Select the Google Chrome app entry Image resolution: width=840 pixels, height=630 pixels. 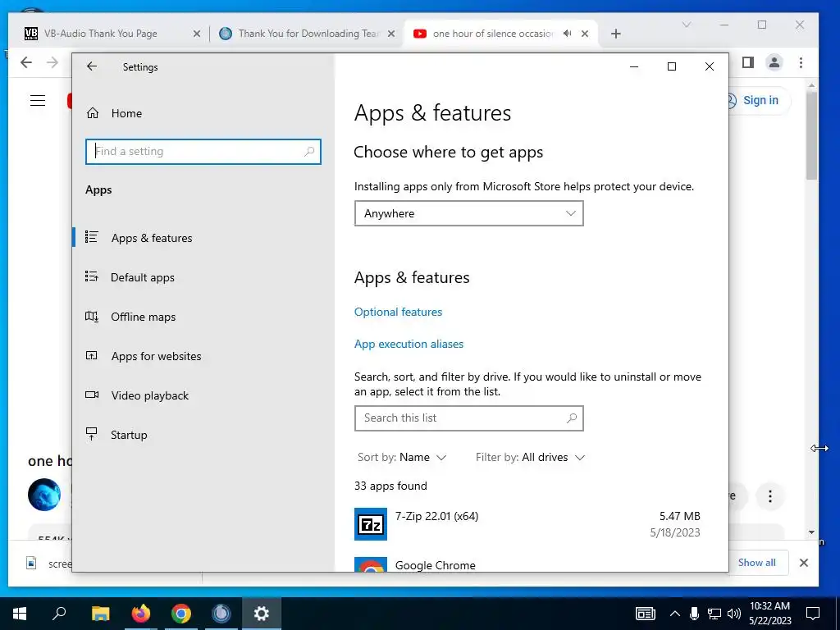(527, 564)
